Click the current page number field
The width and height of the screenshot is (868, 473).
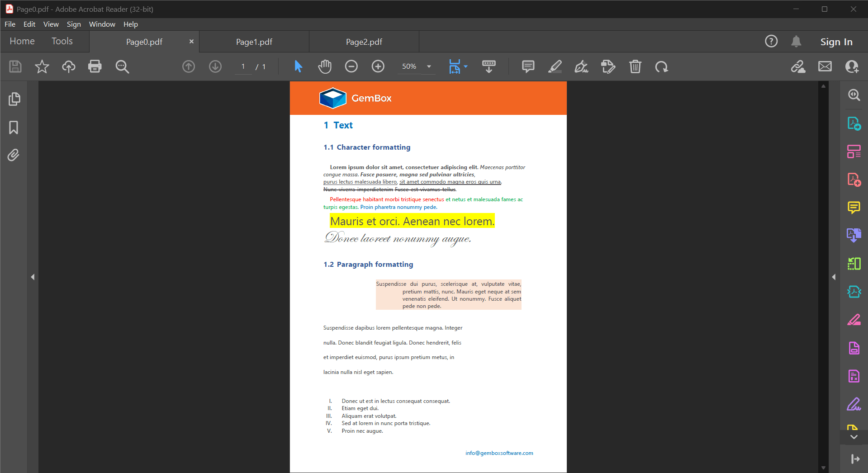coord(243,66)
